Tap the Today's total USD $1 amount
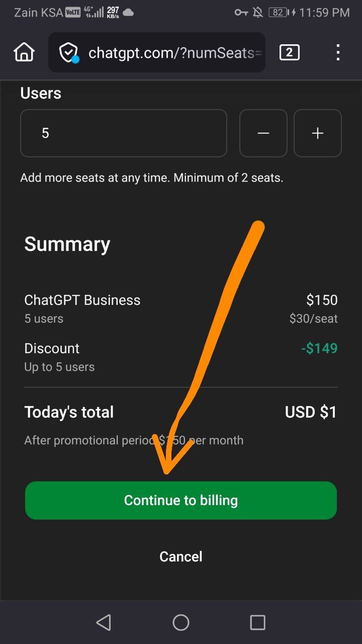362x644 pixels. (311, 412)
